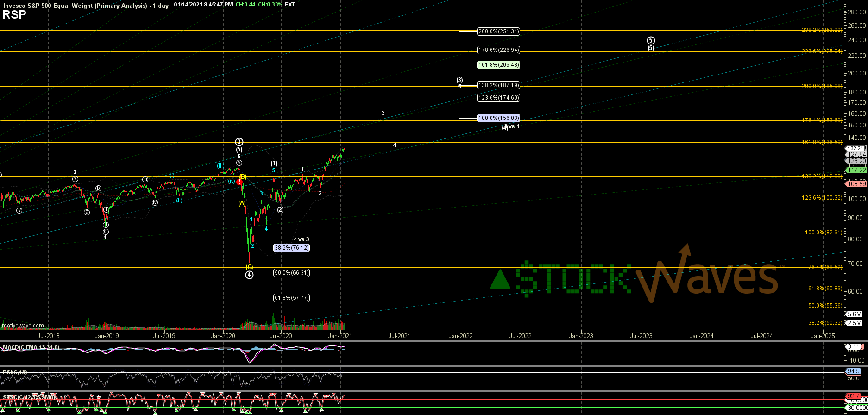This screenshot has width=868, height=415.
Task: Select the cyan (iv) wave label
Action: pyautogui.click(x=232, y=181)
